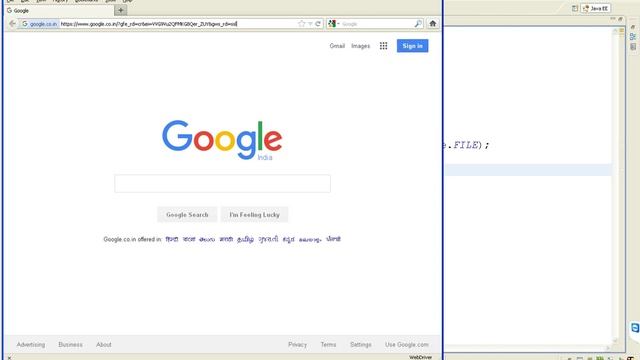
Task: Open the Advertising footer link
Action: click(31, 344)
